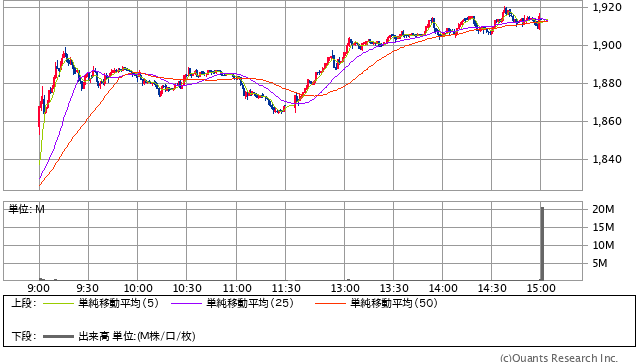638x362 pixels.
Task: Click the 15:00 time axis label
Action: click(541, 288)
